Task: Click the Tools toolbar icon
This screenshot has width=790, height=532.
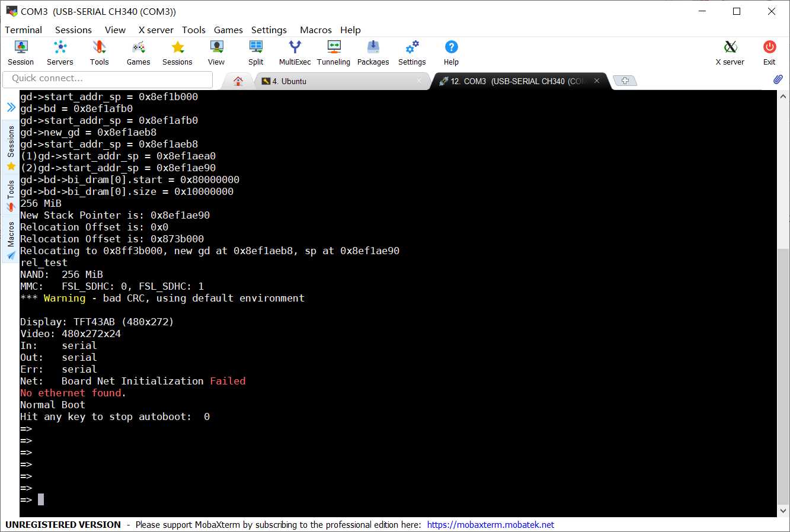Action: [x=99, y=52]
